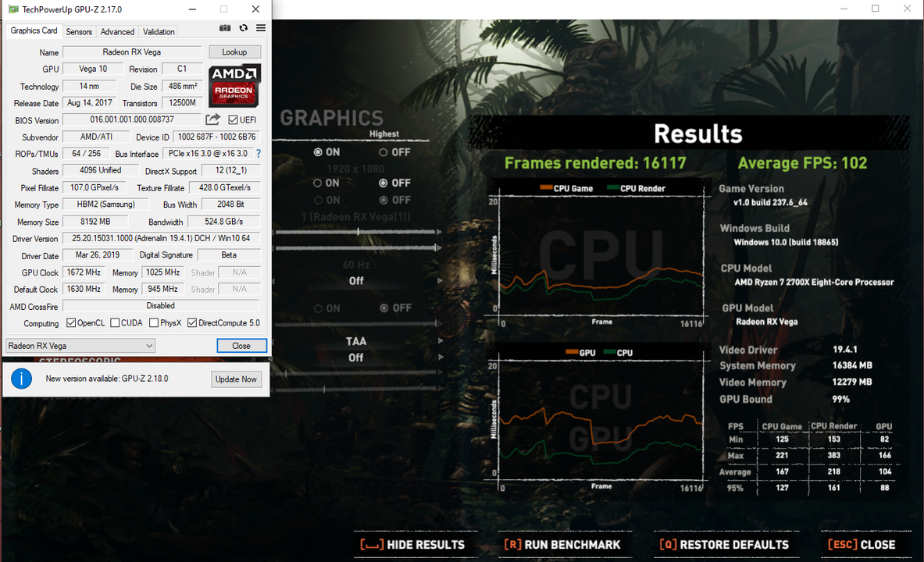Switch to the Sensors tab

[79, 32]
